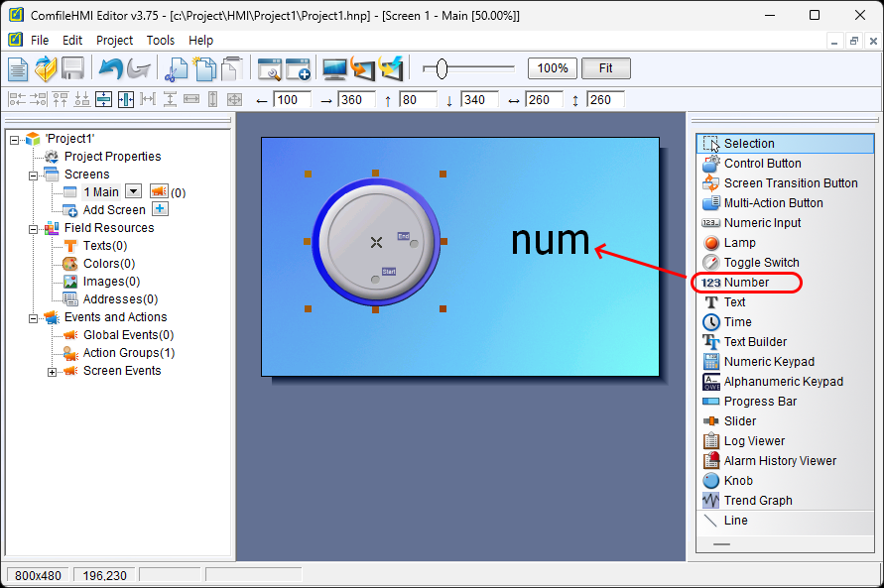Open the Tools menu
This screenshot has height=588, width=884.
160,41
